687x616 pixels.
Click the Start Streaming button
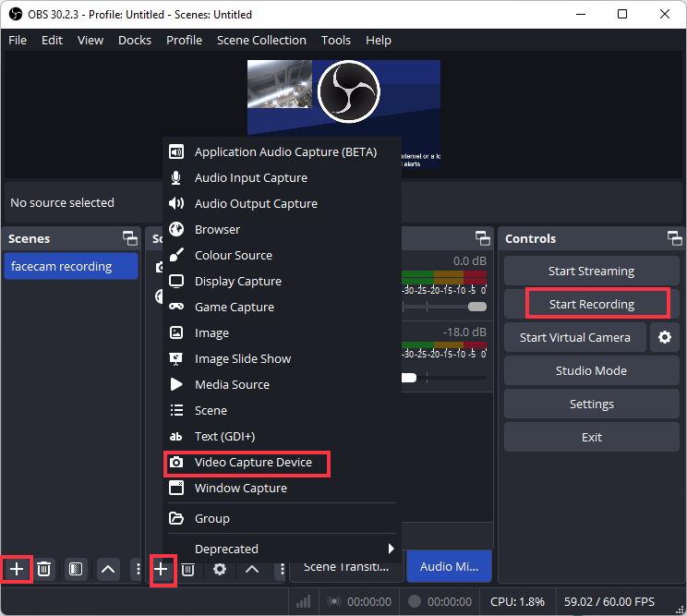(x=591, y=271)
